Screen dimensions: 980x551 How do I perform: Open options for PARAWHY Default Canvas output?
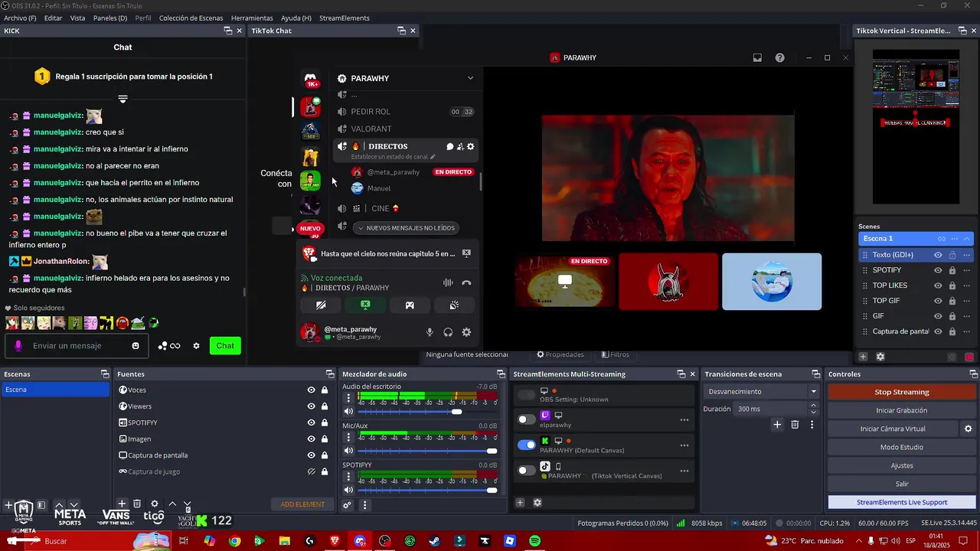684,445
